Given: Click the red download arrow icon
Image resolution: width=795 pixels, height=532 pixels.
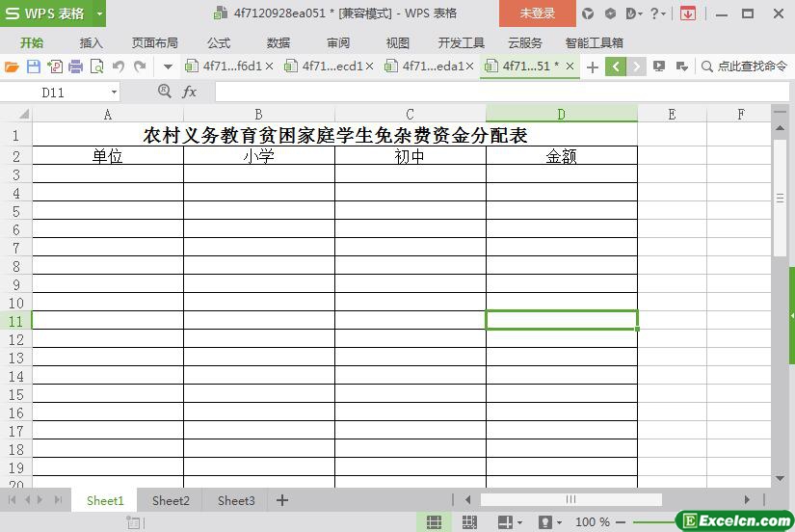Looking at the screenshot, I should (687, 13).
